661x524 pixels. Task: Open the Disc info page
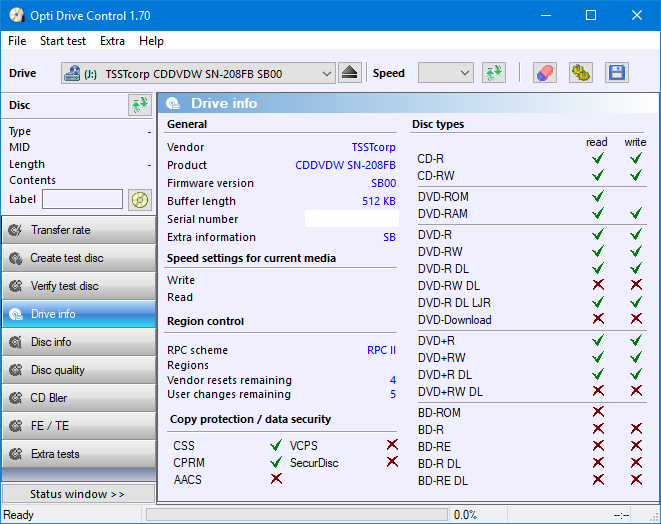click(x=79, y=342)
